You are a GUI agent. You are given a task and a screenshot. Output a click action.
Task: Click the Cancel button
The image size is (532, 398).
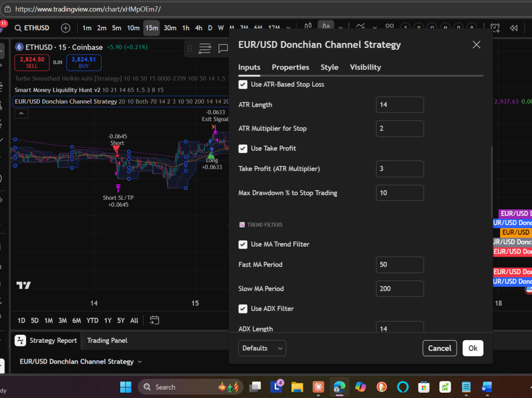click(439, 348)
